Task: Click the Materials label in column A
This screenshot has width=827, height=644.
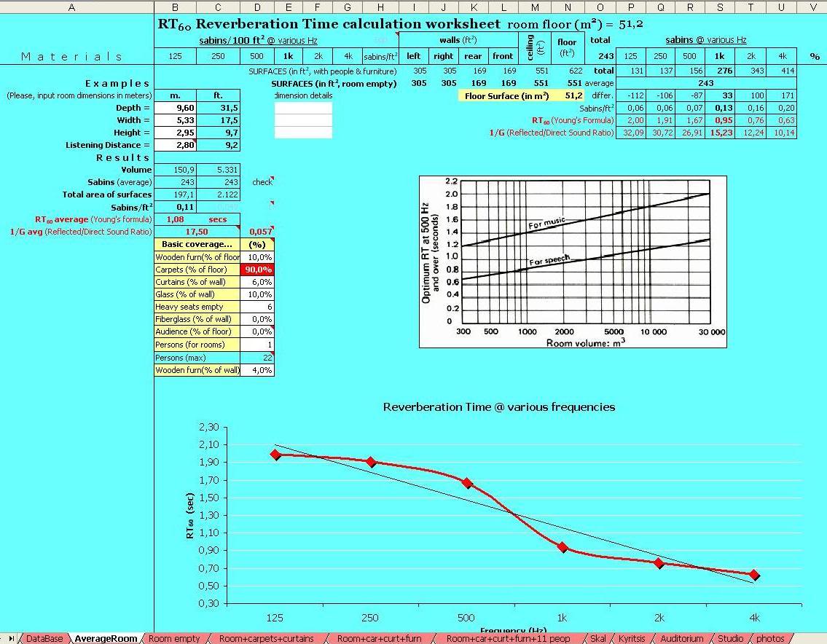Action: point(71,56)
